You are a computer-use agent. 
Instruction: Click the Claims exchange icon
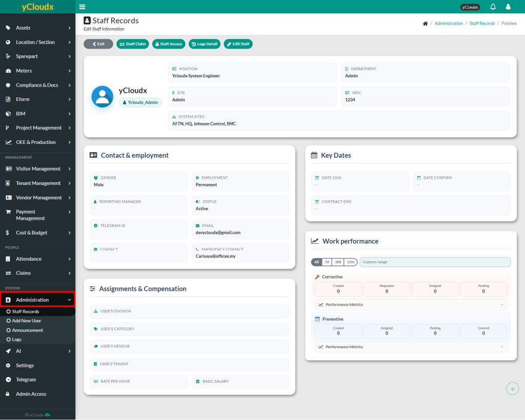coord(8,273)
